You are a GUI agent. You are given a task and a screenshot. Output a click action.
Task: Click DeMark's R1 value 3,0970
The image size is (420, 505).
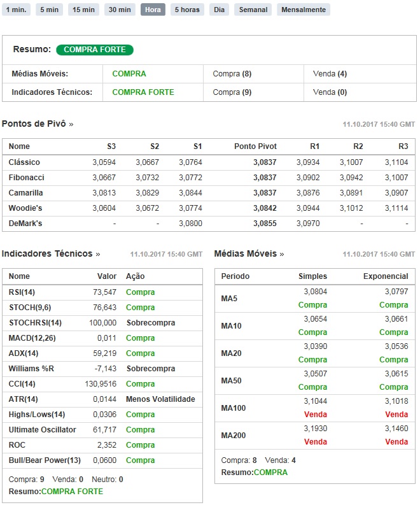tap(308, 223)
